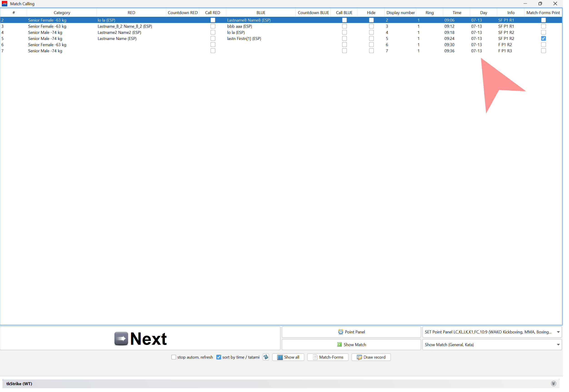Click the refresh icon next to sort checkbox
The image size is (569, 392).
266,357
